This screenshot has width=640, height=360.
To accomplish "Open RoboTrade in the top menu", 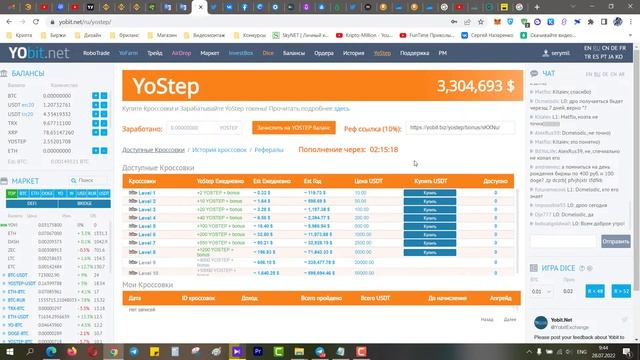I will tap(96, 53).
